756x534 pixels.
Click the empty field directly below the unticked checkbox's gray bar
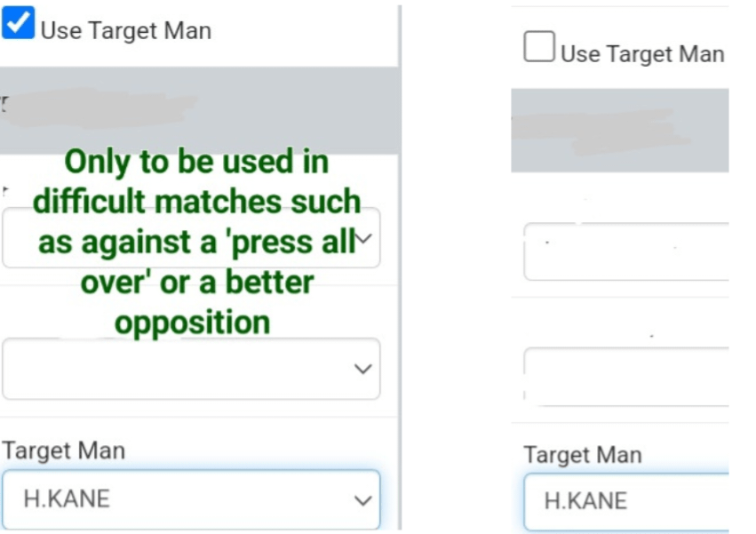[625, 251]
